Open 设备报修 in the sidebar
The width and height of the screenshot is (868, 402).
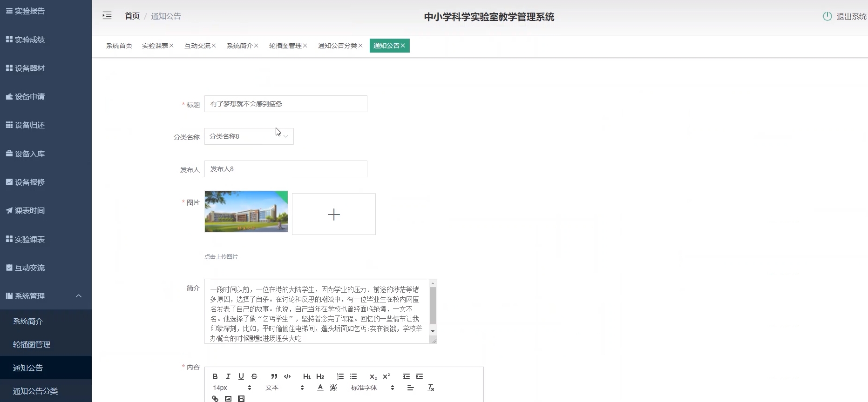click(x=29, y=182)
